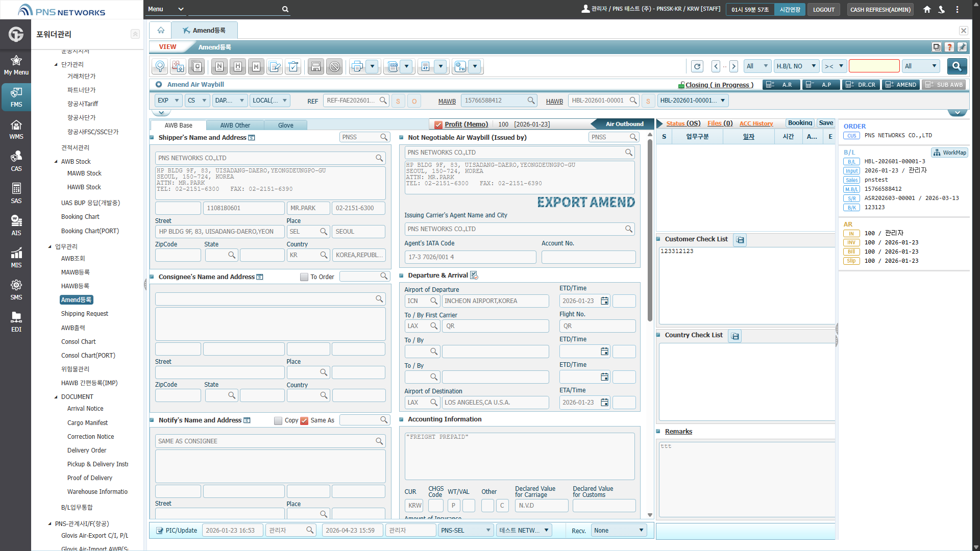Click the delete trash toolbar icon
Screen dimensions: 980x551
point(293,66)
